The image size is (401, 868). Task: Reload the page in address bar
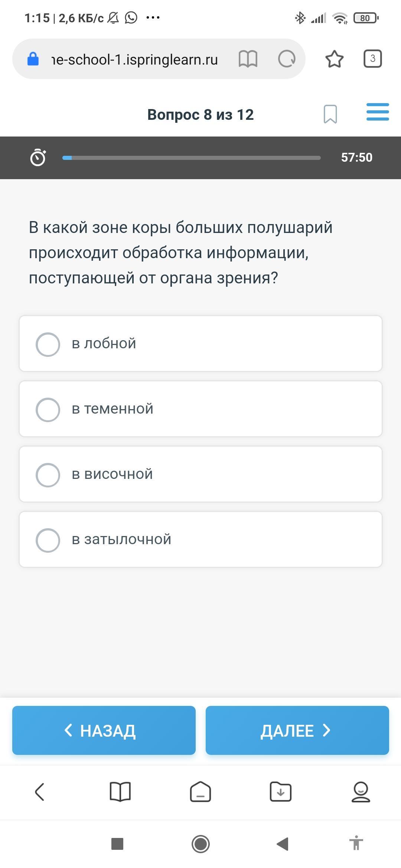287,59
